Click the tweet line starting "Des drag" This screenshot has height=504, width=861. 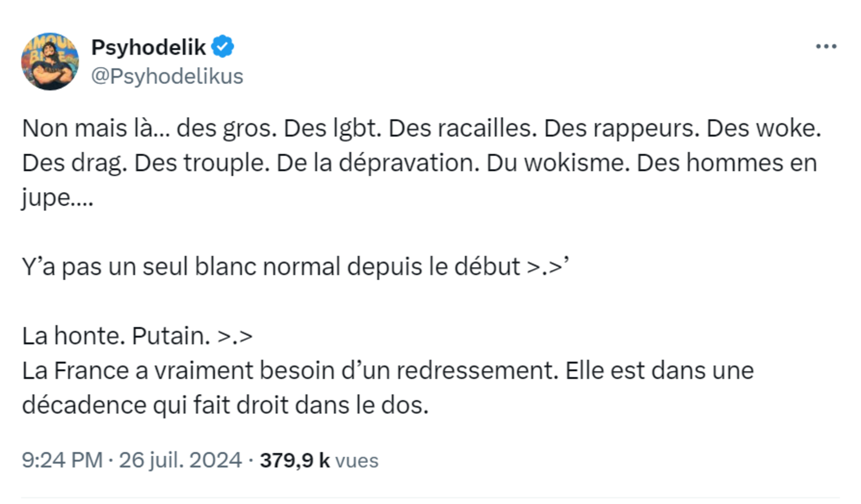419,163
